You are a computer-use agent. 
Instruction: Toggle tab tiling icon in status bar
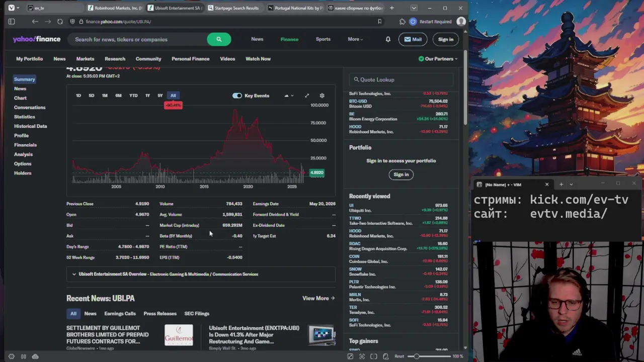tap(23, 356)
